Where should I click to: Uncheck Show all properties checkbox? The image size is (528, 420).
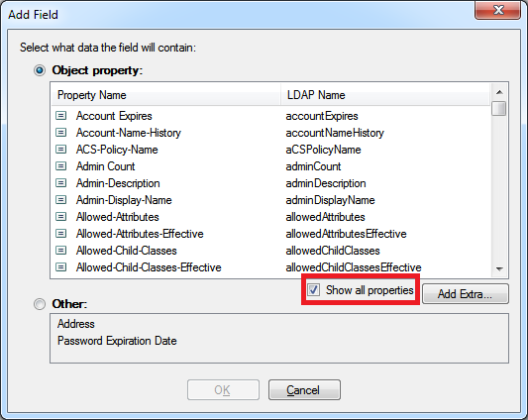[313, 290]
